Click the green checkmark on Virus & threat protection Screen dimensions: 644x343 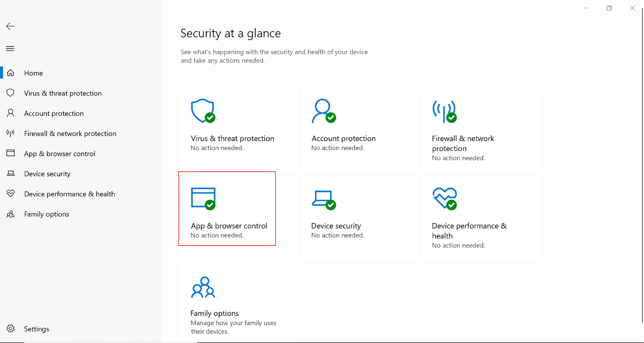pos(210,117)
